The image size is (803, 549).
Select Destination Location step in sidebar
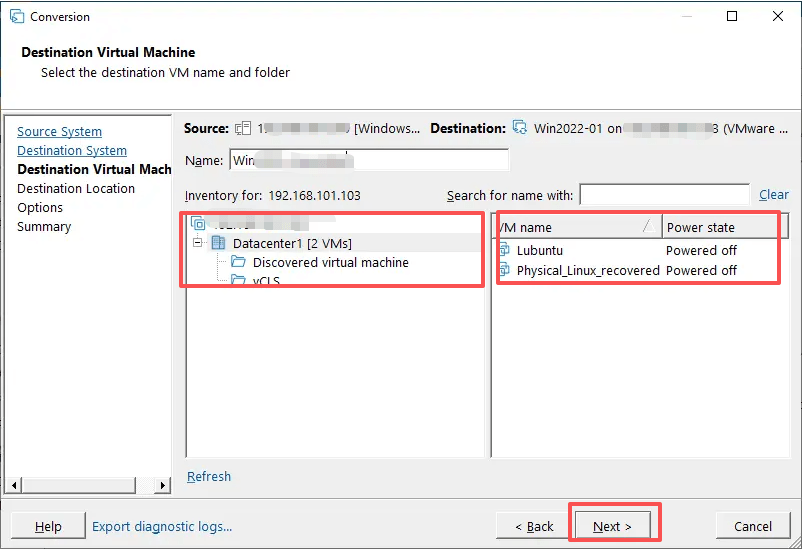(76, 188)
